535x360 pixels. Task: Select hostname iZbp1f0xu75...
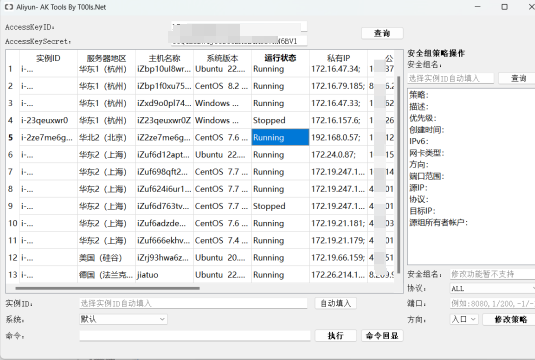pyautogui.click(x=164, y=86)
